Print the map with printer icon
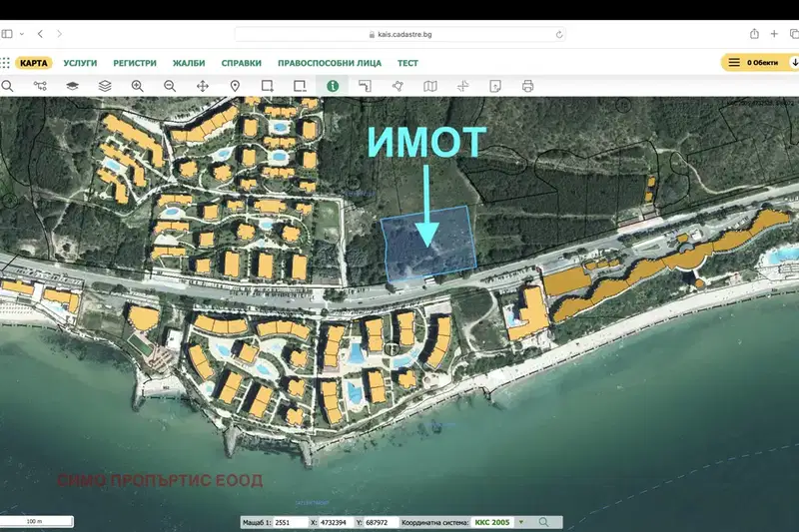Viewport: 799px width, 532px height. pyautogui.click(x=528, y=86)
